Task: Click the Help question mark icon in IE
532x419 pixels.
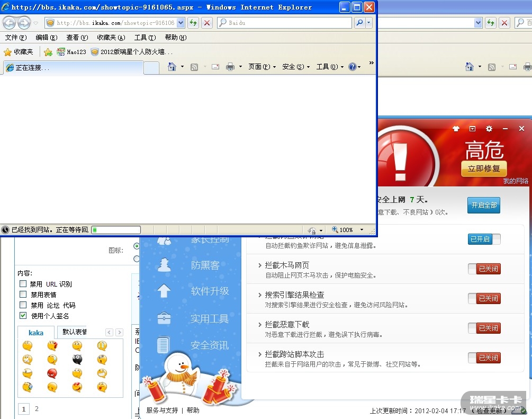Action: click(352, 67)
